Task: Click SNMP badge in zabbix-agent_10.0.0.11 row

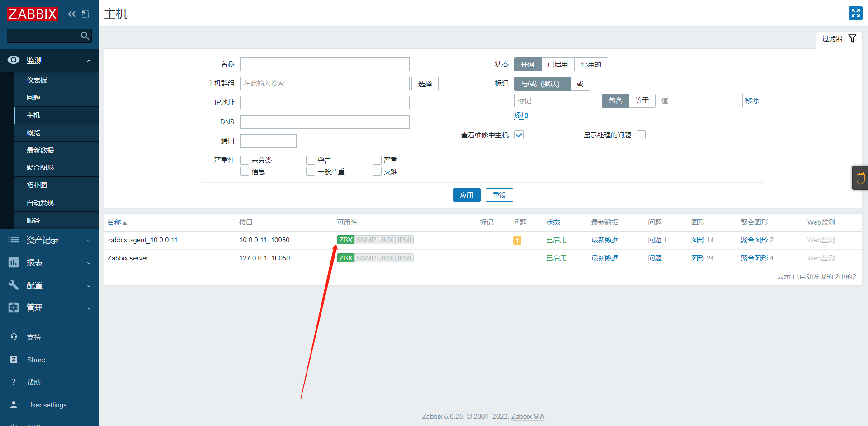Action: point(366,240)
